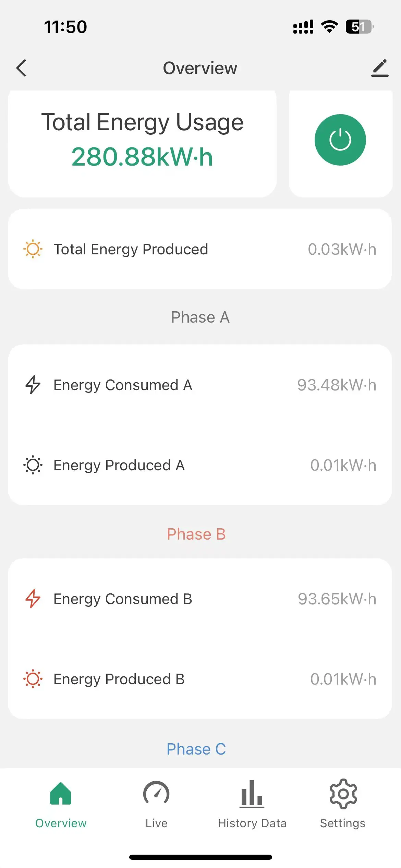Screen dimensions: 401x868
Task: Tap the pencil edit icon
Action: click(380, 68)
